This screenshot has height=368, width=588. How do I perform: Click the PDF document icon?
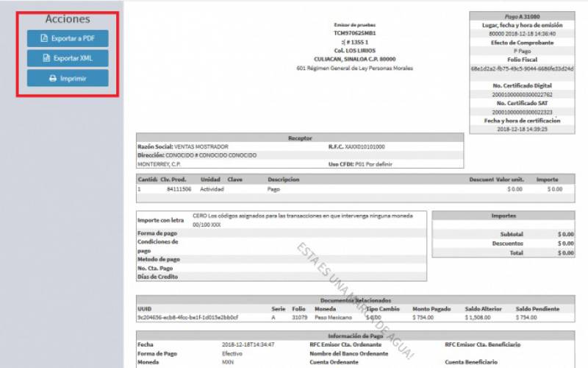(x=44, y=38)
